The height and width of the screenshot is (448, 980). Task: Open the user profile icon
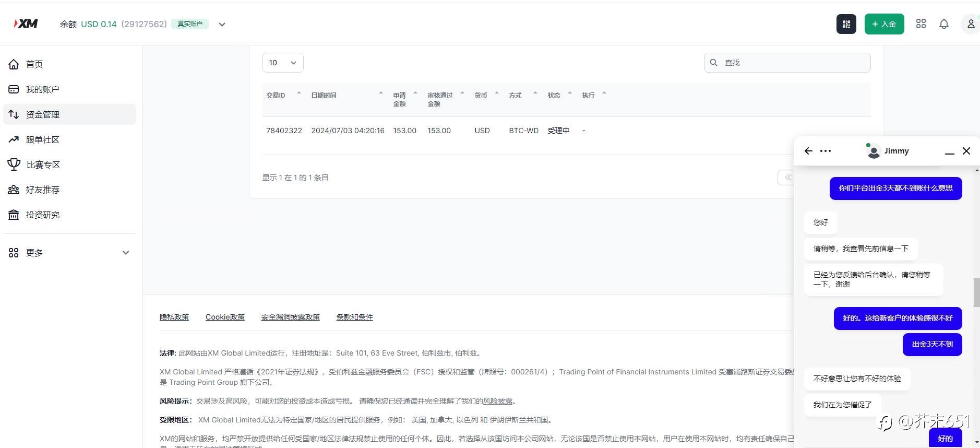(x=971, y=24)
